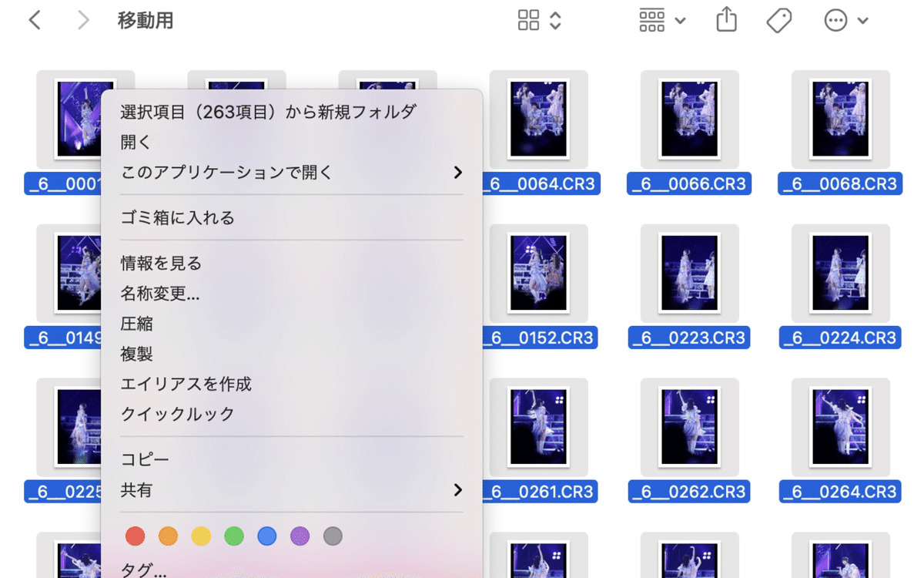This screenshot has height=578, width=924.
Task: Apply the gray tag color
Action: (x=333, y=536)
